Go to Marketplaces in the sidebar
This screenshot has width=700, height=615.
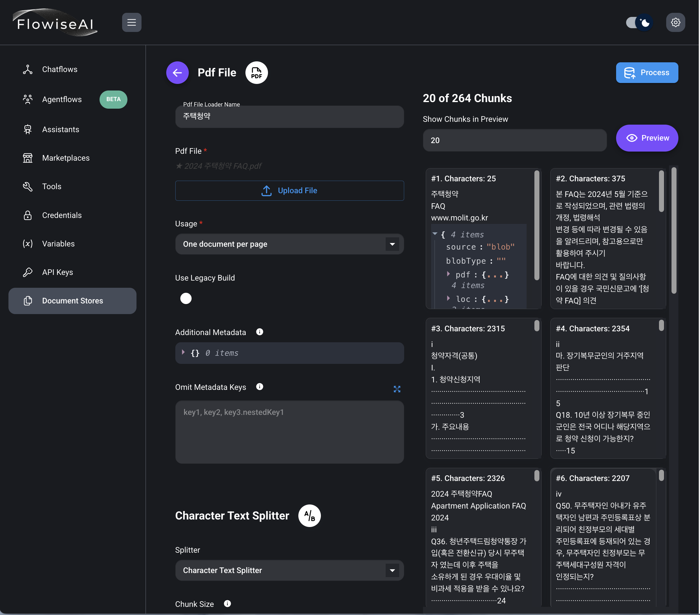(66, 158)
